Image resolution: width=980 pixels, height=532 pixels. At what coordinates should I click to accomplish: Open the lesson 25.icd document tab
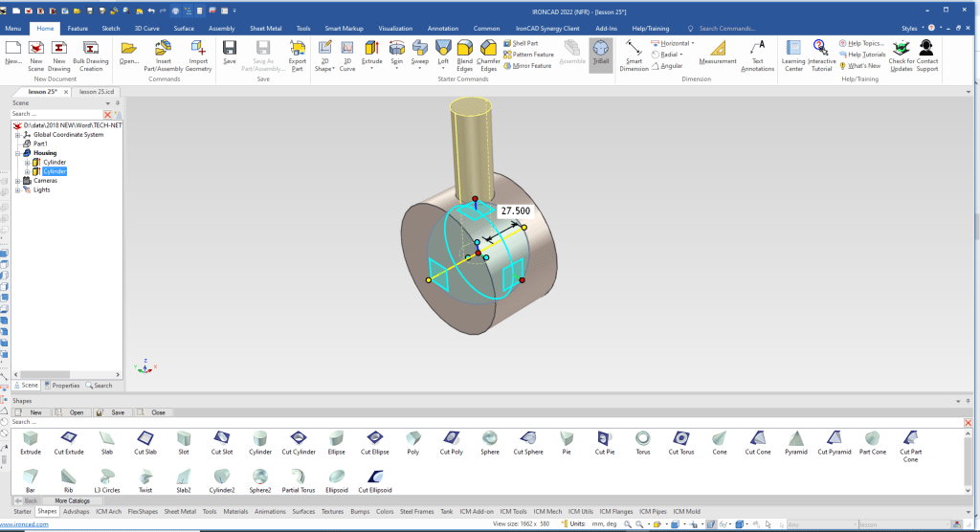point(96,91)
